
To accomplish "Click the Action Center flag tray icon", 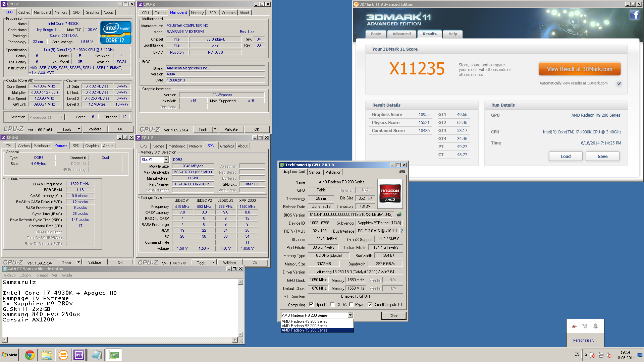I will click(x=593, y=355).
